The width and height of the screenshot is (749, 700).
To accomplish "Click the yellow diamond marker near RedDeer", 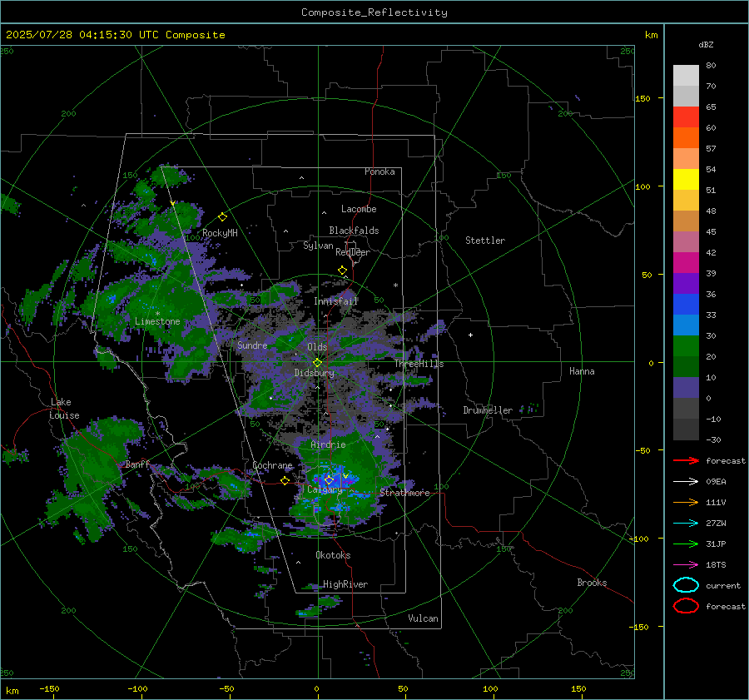I will click(x=342, y=271).
